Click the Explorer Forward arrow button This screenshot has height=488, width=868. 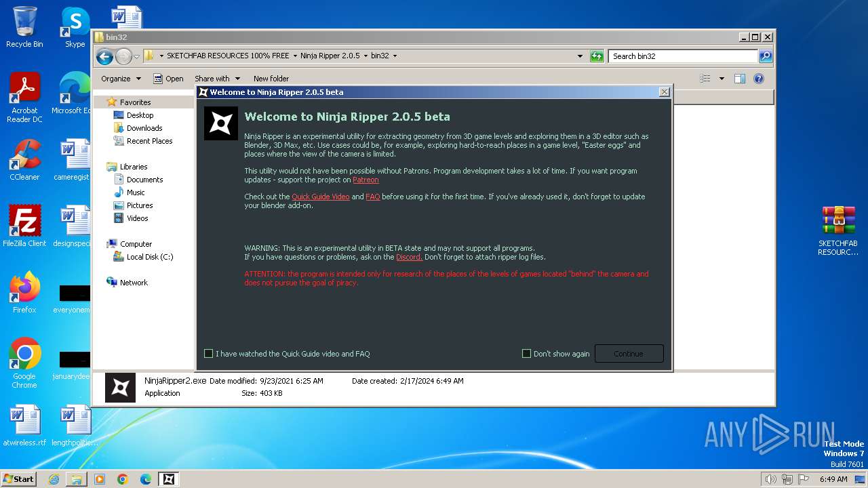tap(123, 56)
